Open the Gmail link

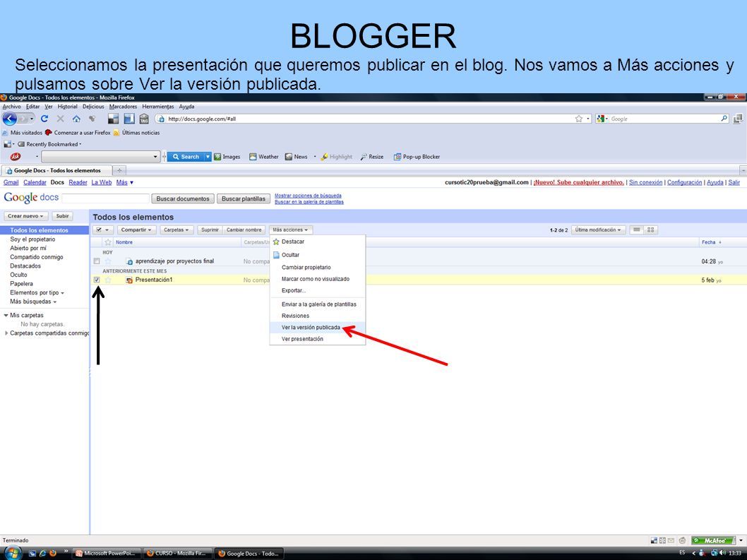11,182
